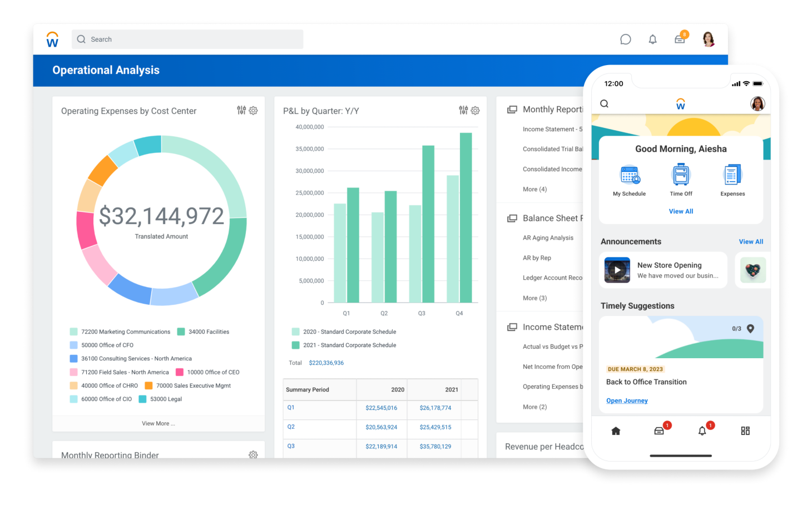
Task: Select the Home tab in mobile bottom navigation
Action: click(x=616, y=430)
